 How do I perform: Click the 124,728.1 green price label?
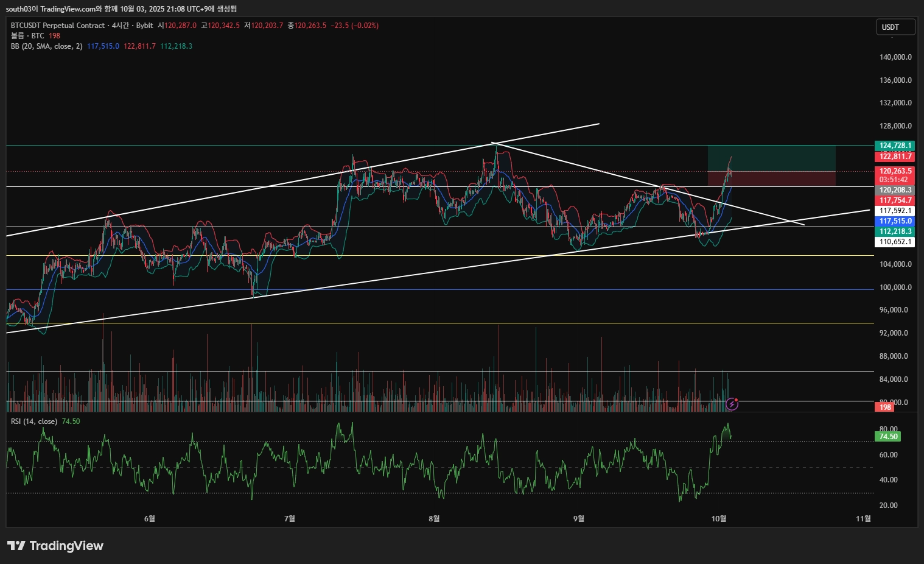[x=895, y=146]
